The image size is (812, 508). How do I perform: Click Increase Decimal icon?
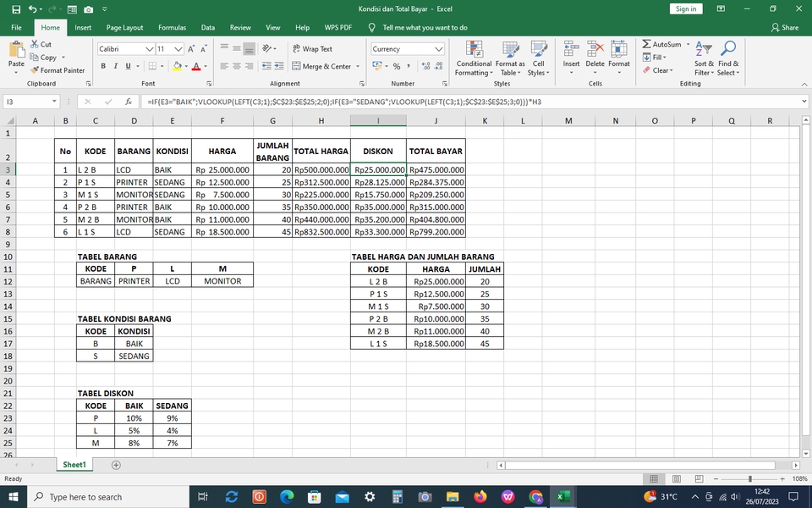pos(425,66)
